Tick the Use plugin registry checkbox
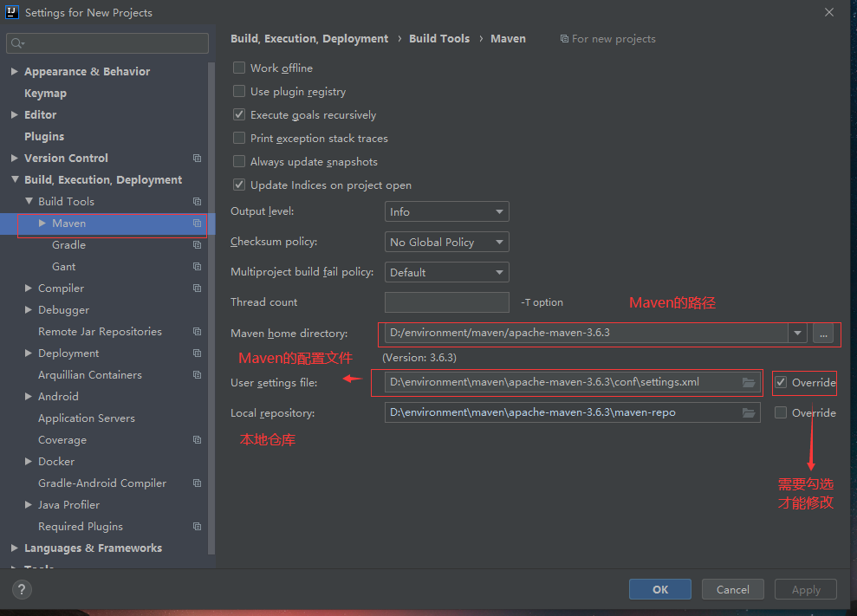Viewport: 857px width, 616px height. tap(239, 91)
